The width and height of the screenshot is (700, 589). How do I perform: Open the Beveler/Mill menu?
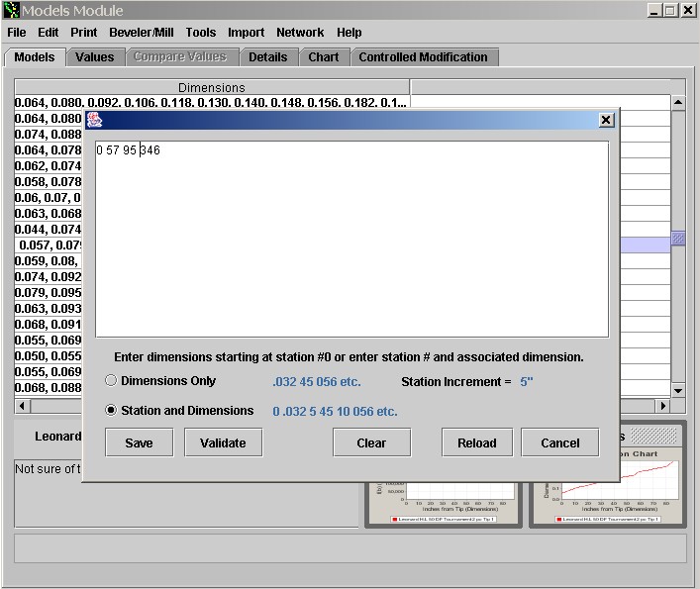[x=141, y=33]
